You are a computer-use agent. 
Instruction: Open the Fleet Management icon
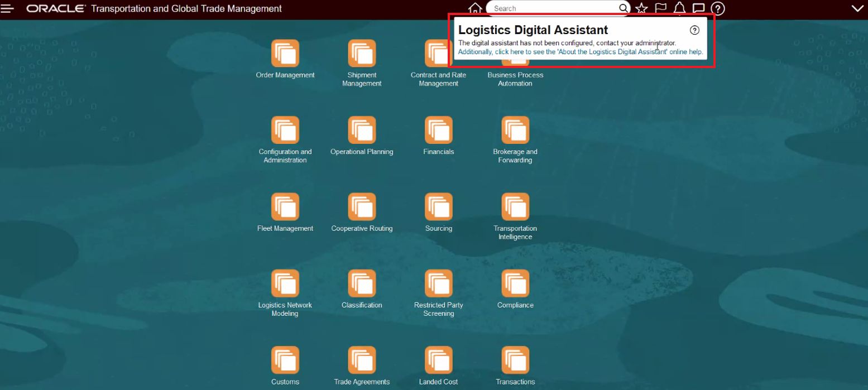[x=285, y=206]
